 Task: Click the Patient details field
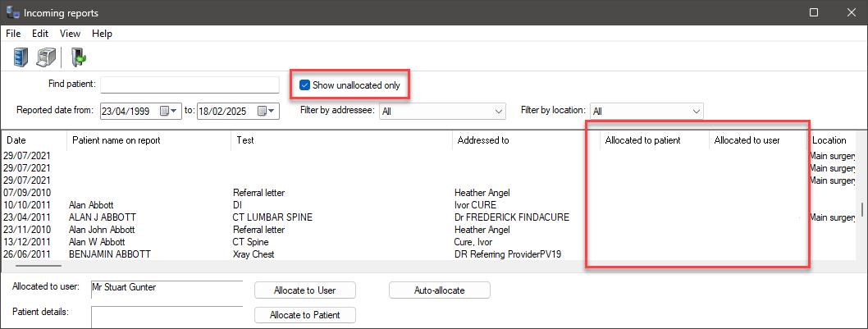[167, 317]
